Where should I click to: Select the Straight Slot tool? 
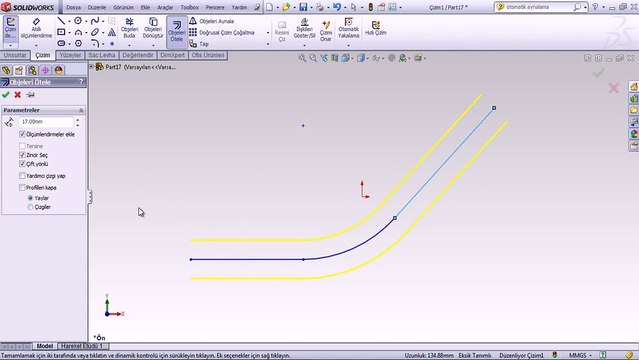(61, 43)
